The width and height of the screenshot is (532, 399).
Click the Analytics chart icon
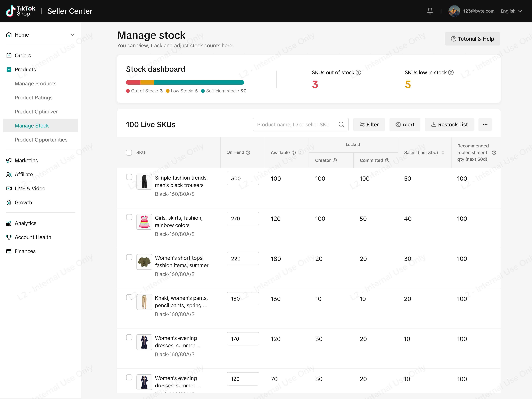coord(9,223)
